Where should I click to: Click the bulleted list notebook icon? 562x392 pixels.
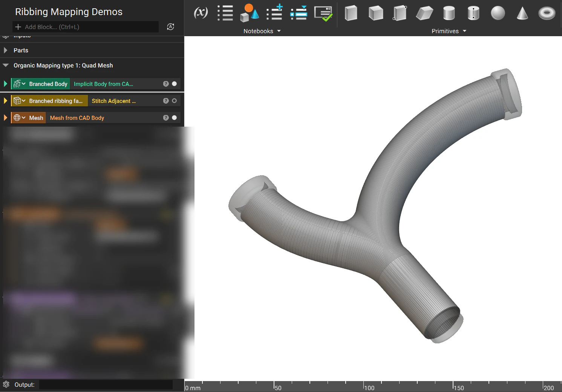[x=225, y=13]
